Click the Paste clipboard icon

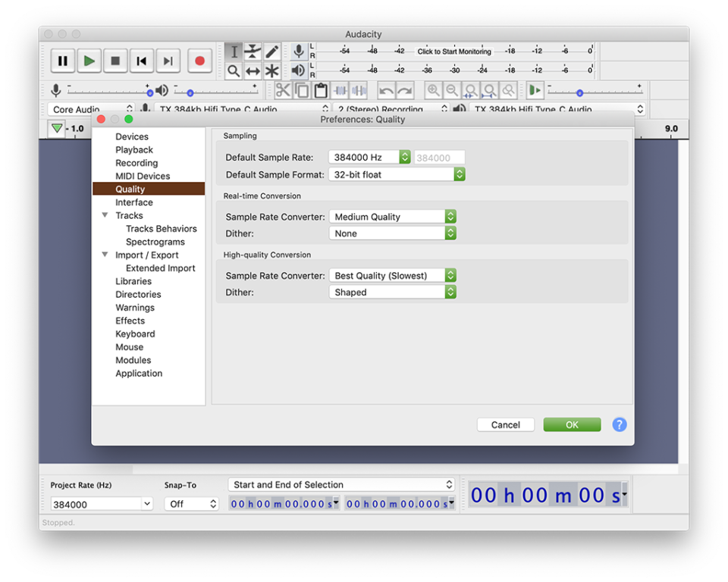point(321,90)
